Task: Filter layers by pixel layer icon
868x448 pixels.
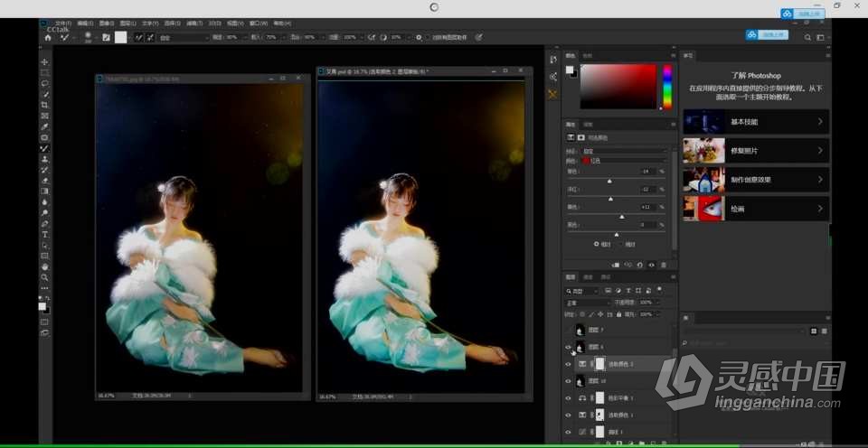Action: pyautogui.click(x=608, y=291)
